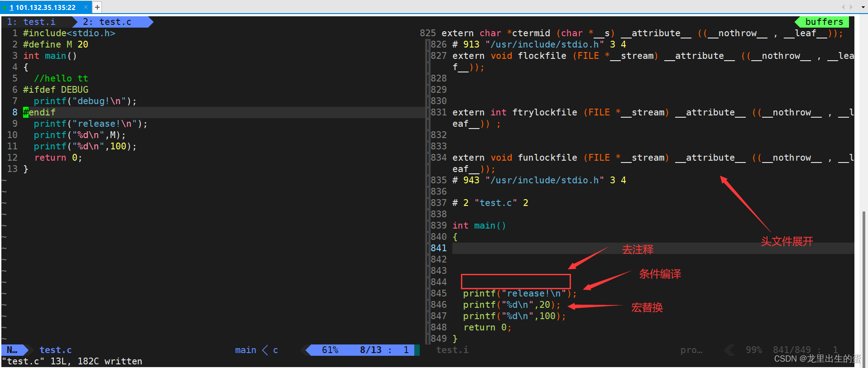Click printf("%d\n",100) in test.c pane
This screenshot has width=868, height=368.
pyautogui.click(x=85, y=146)
